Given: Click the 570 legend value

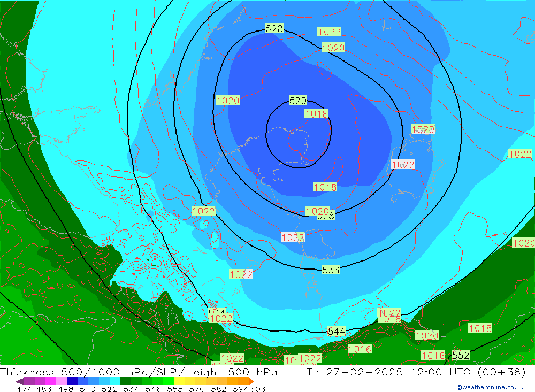Looking at the screenshot, I should (196, 389).
